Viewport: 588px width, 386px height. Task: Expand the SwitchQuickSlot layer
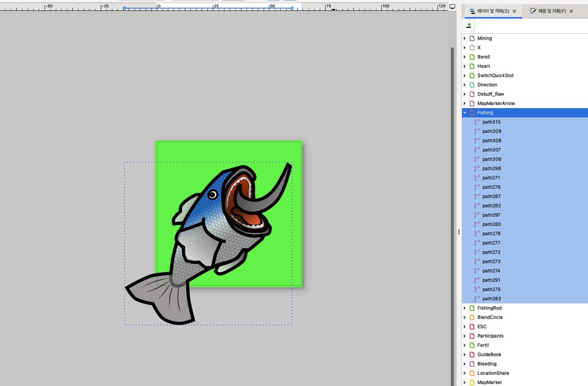coord(465,75)
